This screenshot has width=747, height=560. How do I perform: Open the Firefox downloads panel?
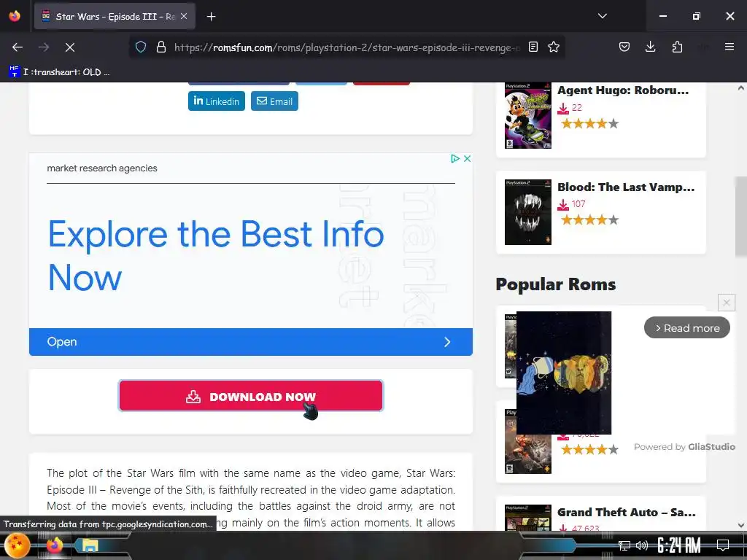click(650, 47)
